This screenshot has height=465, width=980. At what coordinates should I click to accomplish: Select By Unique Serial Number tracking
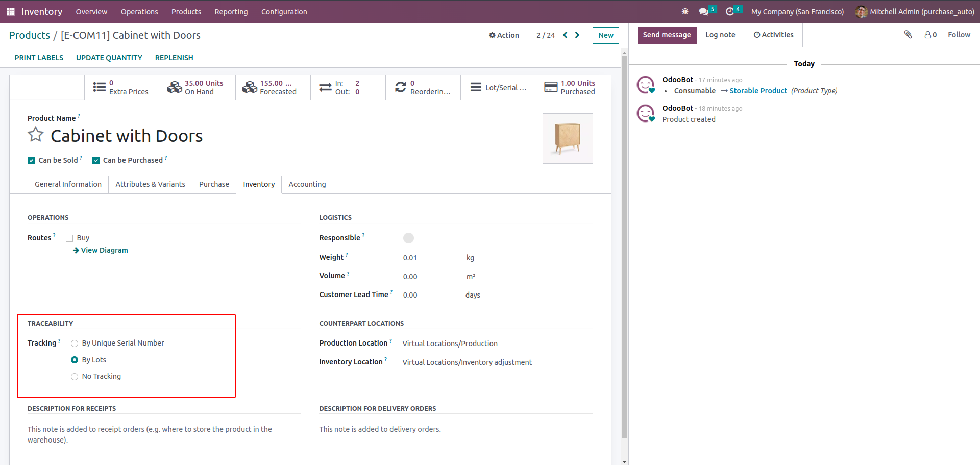click(x=75, y=344)
